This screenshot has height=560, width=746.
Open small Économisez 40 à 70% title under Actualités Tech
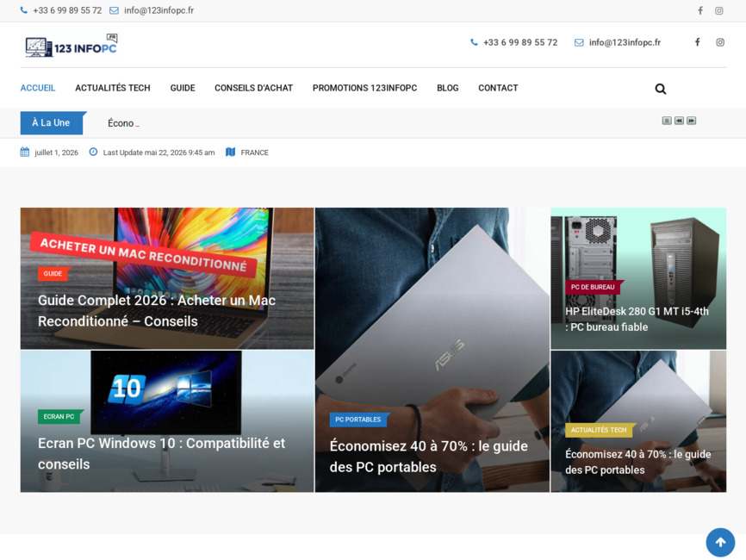(x=638, y=462)
